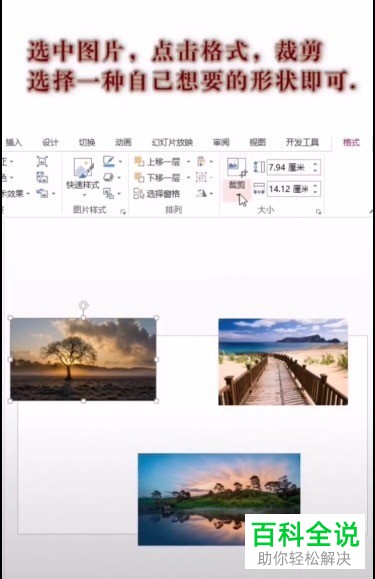Open the picture layout dropdown arrow
The width and height of the screenshot is (375, 579).
[x=119, y=193]
